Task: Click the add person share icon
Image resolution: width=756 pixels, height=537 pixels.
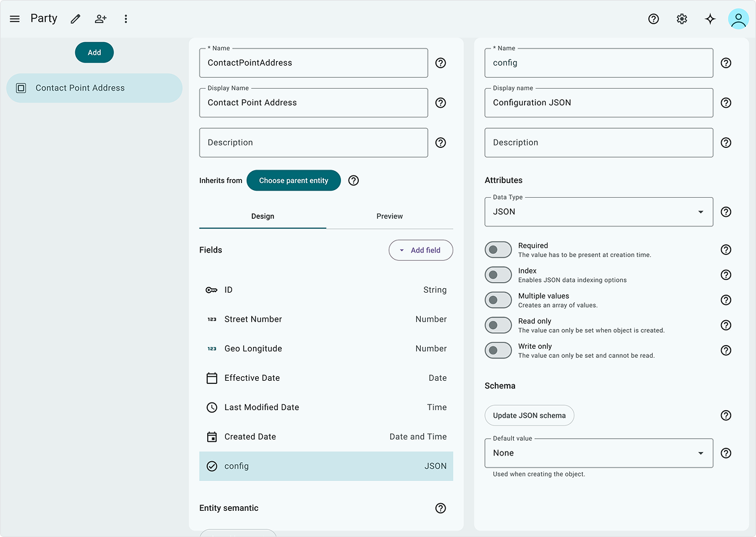Action: pyautogui.click(x=101, y=19)
